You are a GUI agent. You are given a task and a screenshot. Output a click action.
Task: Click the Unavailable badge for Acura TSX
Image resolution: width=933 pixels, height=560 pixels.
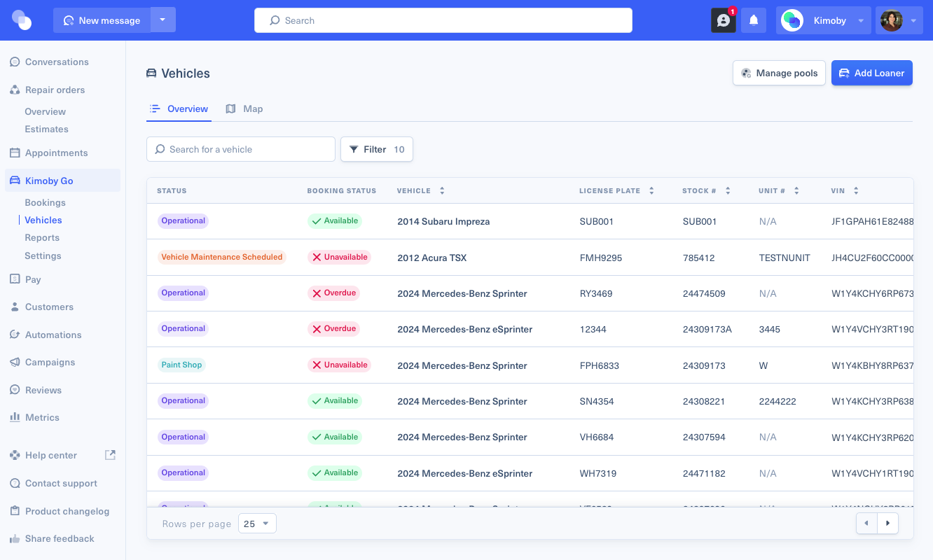click(339, 258)
